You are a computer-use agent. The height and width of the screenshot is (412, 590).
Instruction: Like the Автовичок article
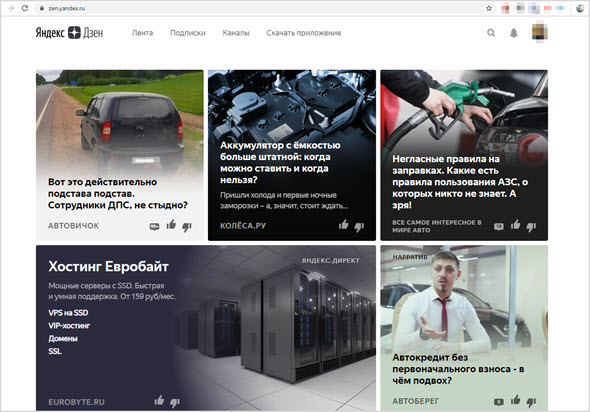(x=171, y=225)
